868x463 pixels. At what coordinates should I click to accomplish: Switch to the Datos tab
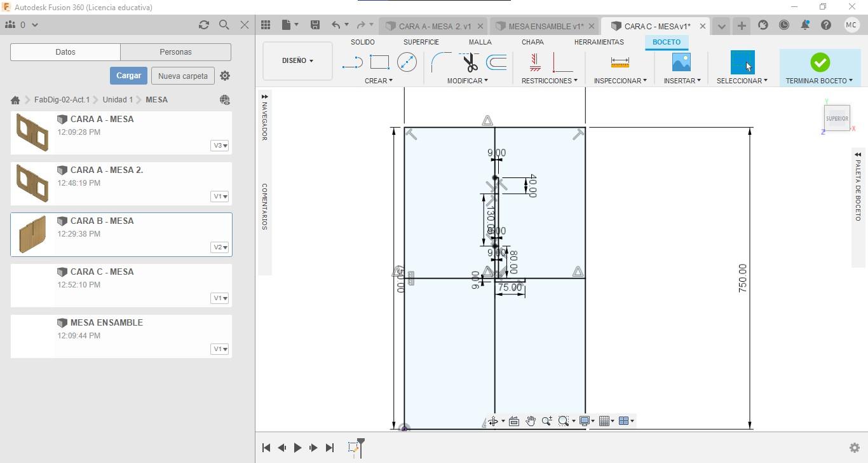65,52
